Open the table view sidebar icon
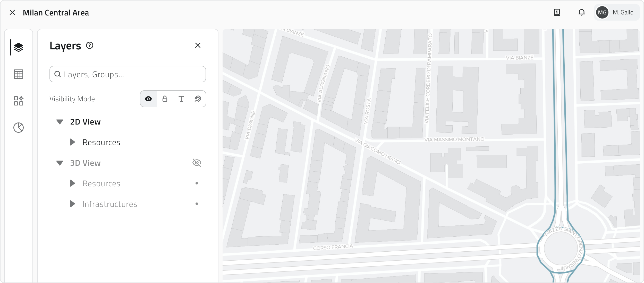The width and height of the screenshot is (644, 283). pos(18,74)
